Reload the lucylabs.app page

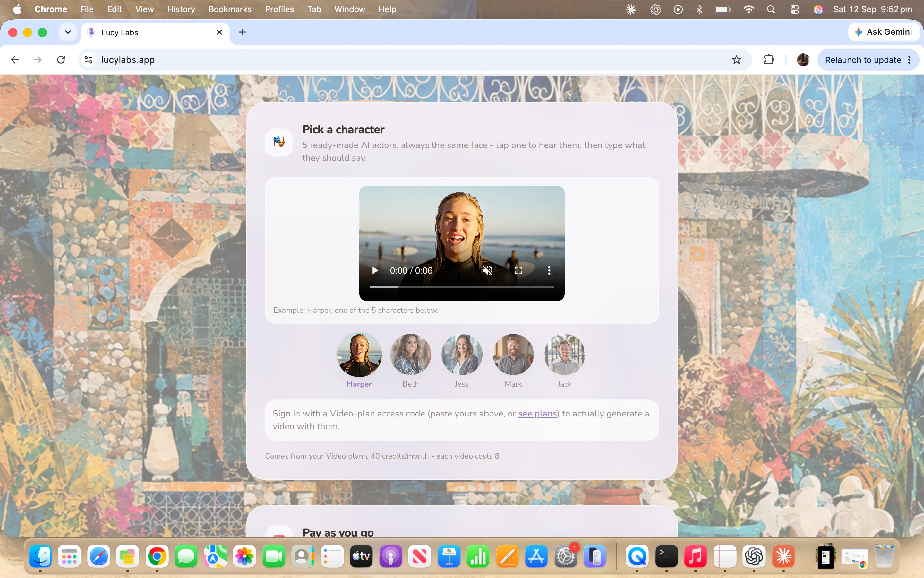point(61,60)
